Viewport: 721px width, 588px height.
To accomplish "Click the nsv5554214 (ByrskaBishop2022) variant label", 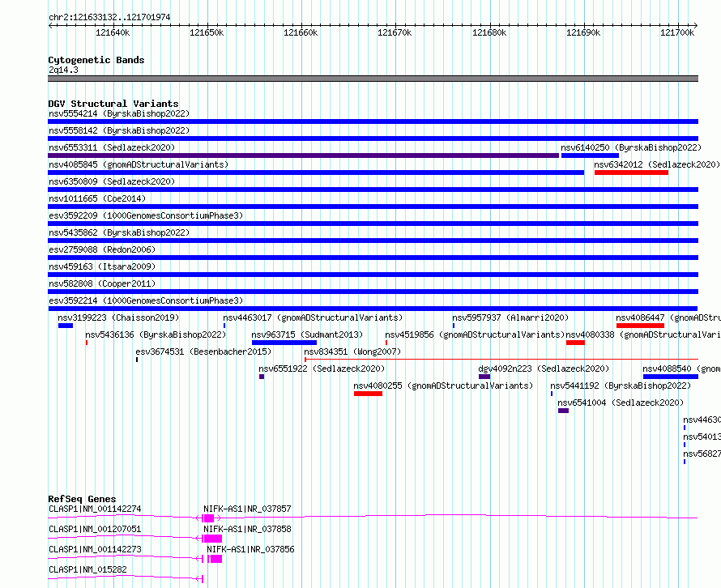I will click(x=119, y=113).
